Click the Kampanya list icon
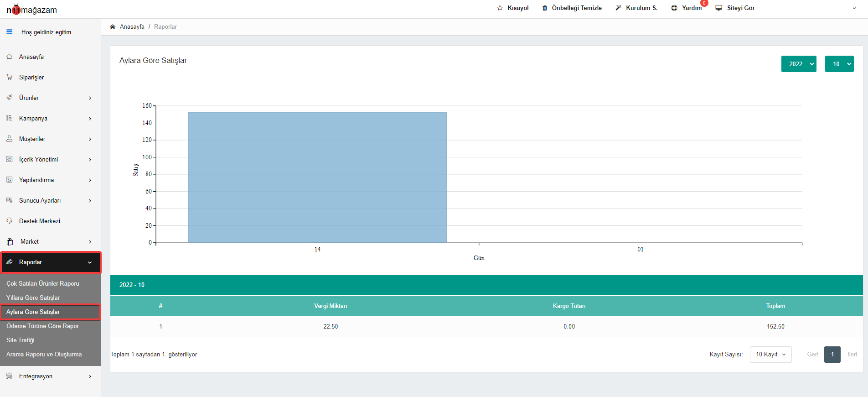This screenshot has height=397, width=868. coord(9,118)
